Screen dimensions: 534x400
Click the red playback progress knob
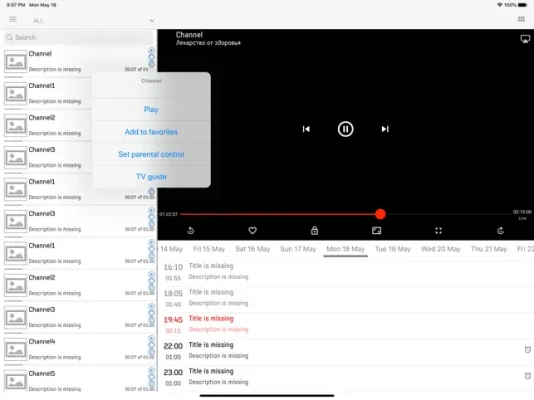point(380,214)
